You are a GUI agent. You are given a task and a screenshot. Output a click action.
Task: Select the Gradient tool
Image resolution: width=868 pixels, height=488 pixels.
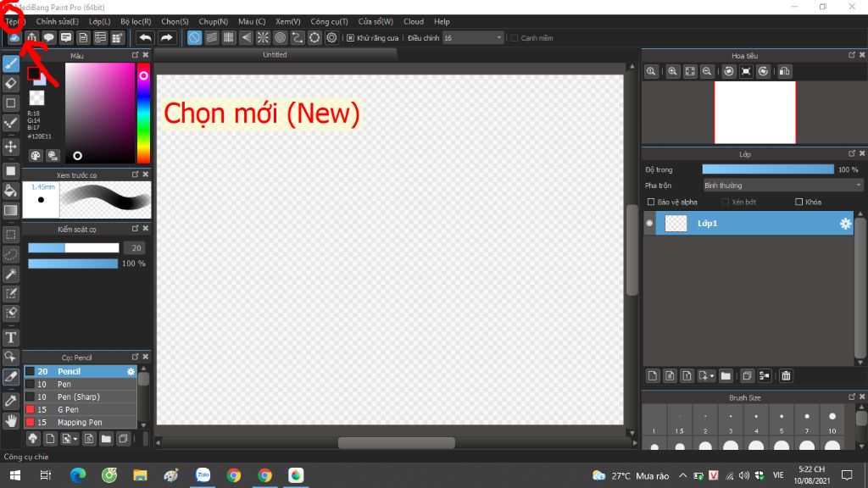[11, 210]
